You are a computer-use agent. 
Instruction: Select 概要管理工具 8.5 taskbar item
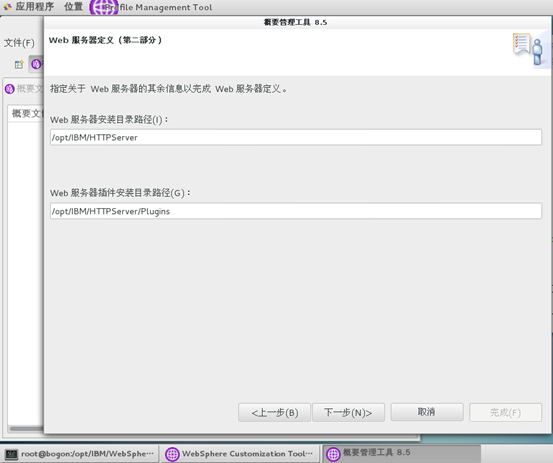pos(402,453)
